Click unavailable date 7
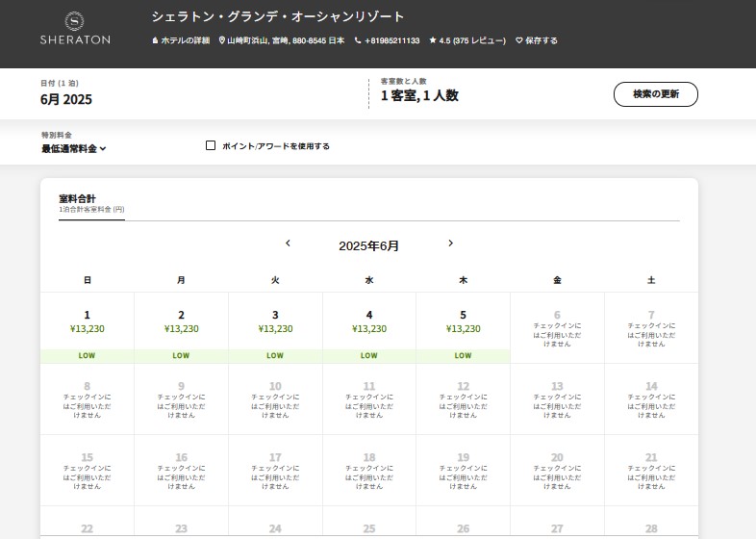The width and height of the screenshot is (756, 539). tap(651, 327)
